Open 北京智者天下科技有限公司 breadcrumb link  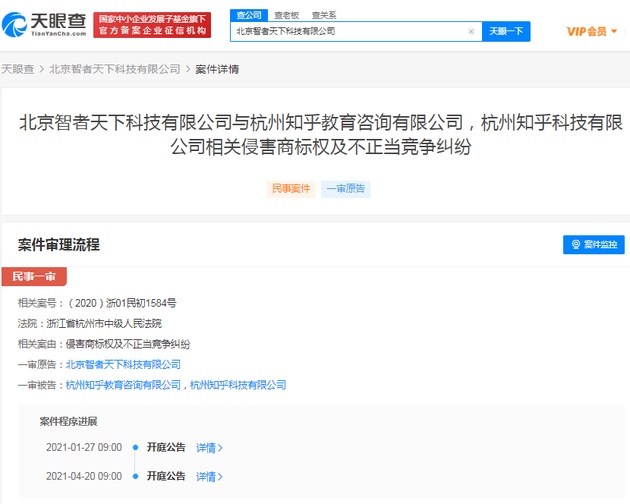(115, 69)
